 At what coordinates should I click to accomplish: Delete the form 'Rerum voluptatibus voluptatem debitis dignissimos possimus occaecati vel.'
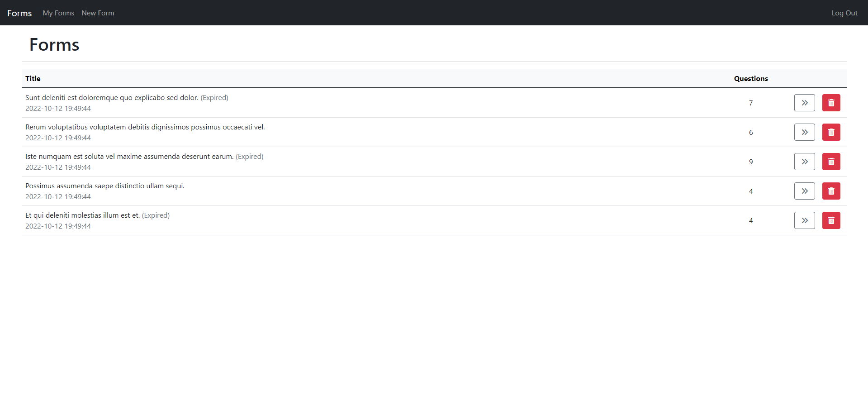(x=831, y=132)
